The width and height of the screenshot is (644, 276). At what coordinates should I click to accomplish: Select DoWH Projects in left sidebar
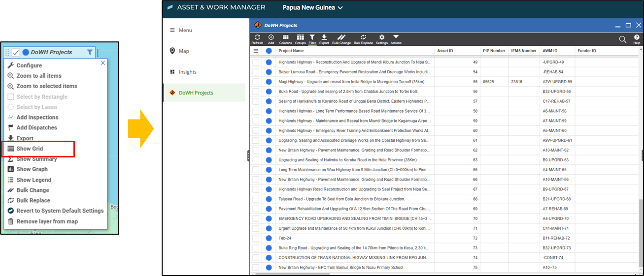click(x=204, y=92)
